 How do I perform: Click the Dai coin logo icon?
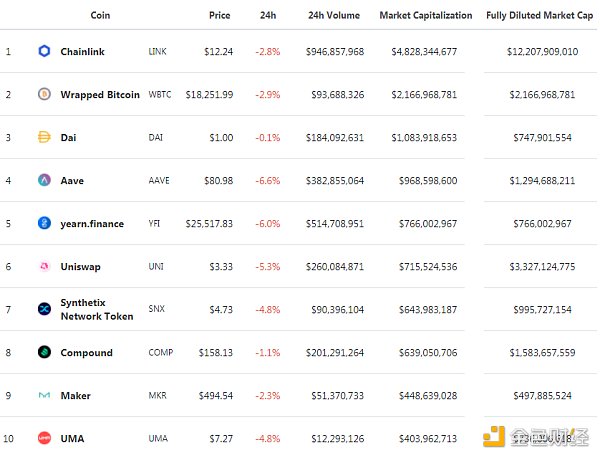[44, 137]
